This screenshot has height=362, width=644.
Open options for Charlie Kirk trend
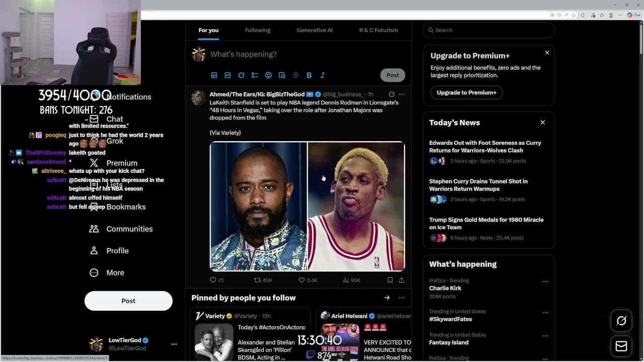[x=545, y=282]
